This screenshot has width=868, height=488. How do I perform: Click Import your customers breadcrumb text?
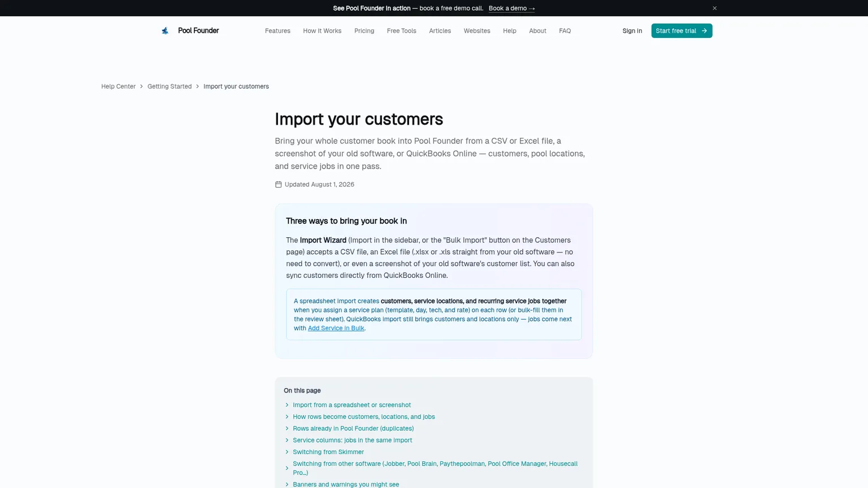(236, 86)
